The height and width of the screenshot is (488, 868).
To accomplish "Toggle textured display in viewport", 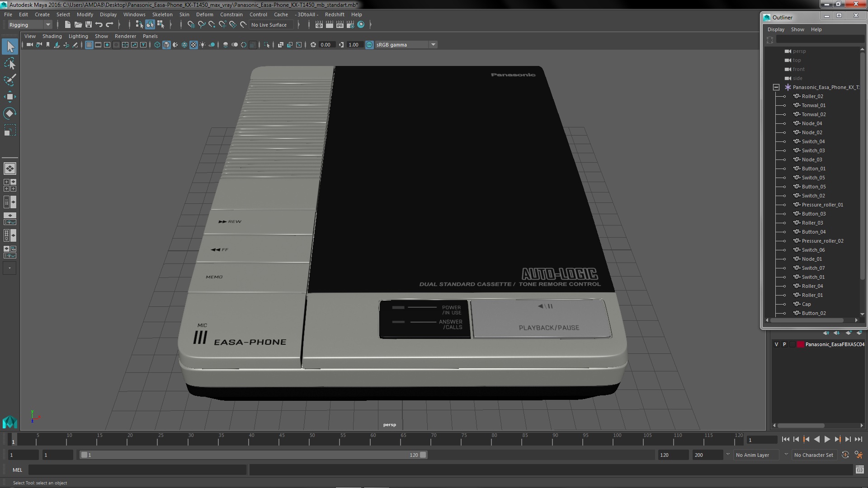I will click(193, 45).
